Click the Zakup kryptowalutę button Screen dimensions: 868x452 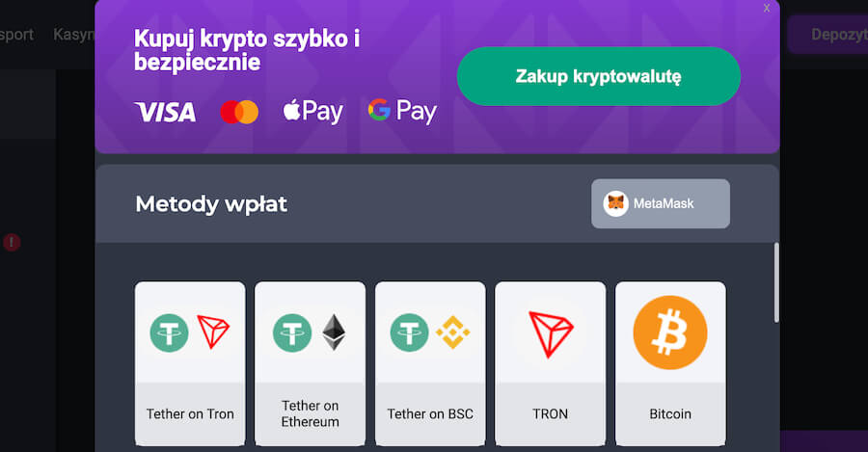[x=598, y=76]
